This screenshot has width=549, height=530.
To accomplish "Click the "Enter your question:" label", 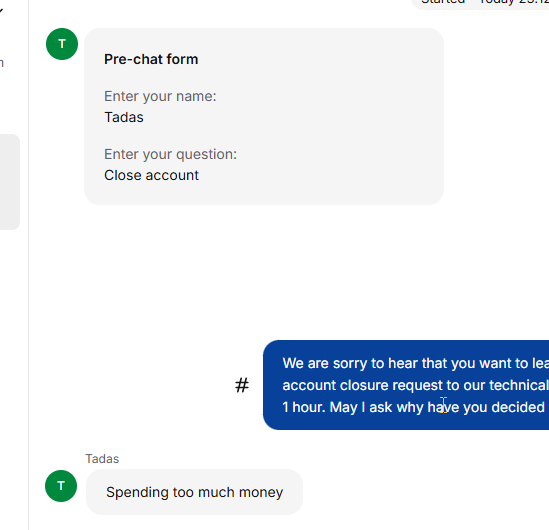I will pyautogui.click(x=171, y=154).
